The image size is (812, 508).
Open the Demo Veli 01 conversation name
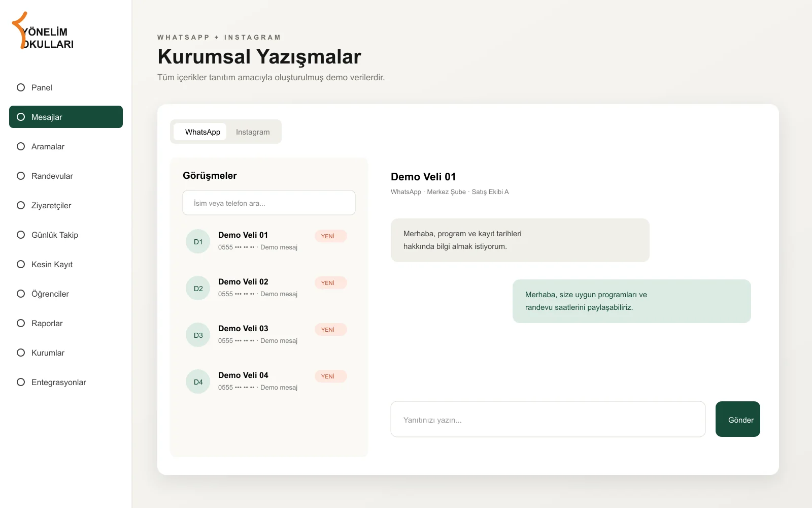[243, 235]
